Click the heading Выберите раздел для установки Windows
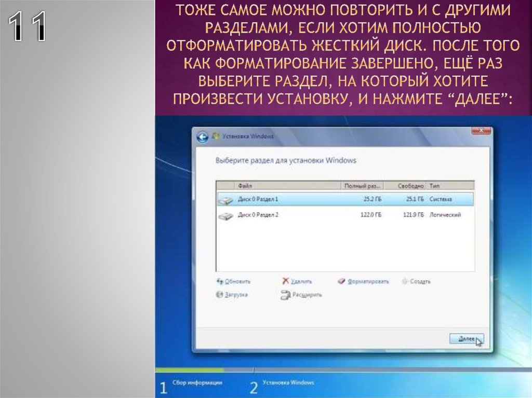Screen dimensions: 532x398 286,160
